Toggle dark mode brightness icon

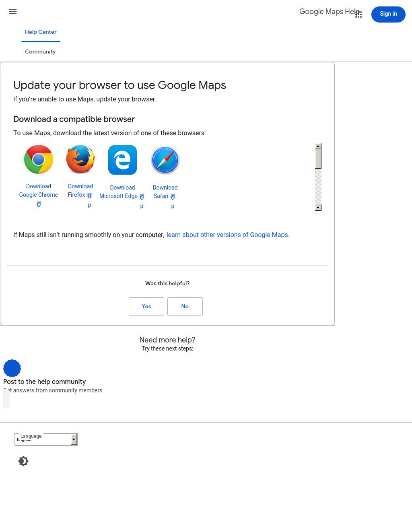[x=23, y=461]
